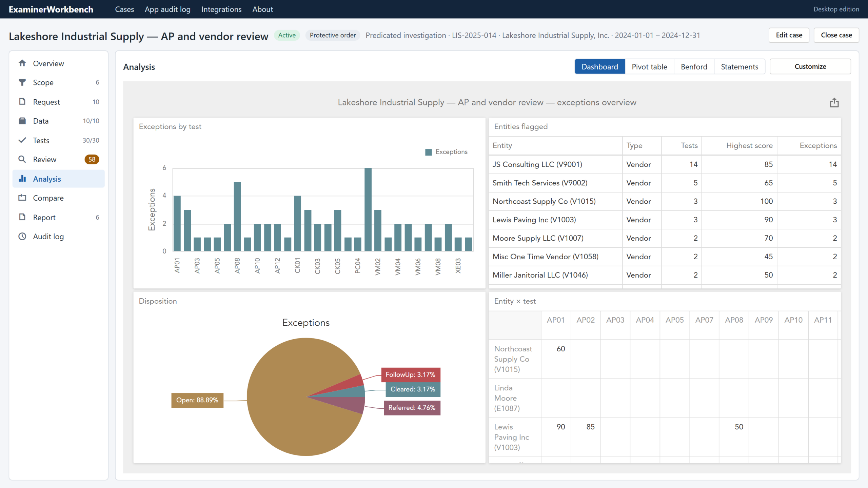
Task: Click the Cleared 3.17% pie label
Action: click(413, 389)
